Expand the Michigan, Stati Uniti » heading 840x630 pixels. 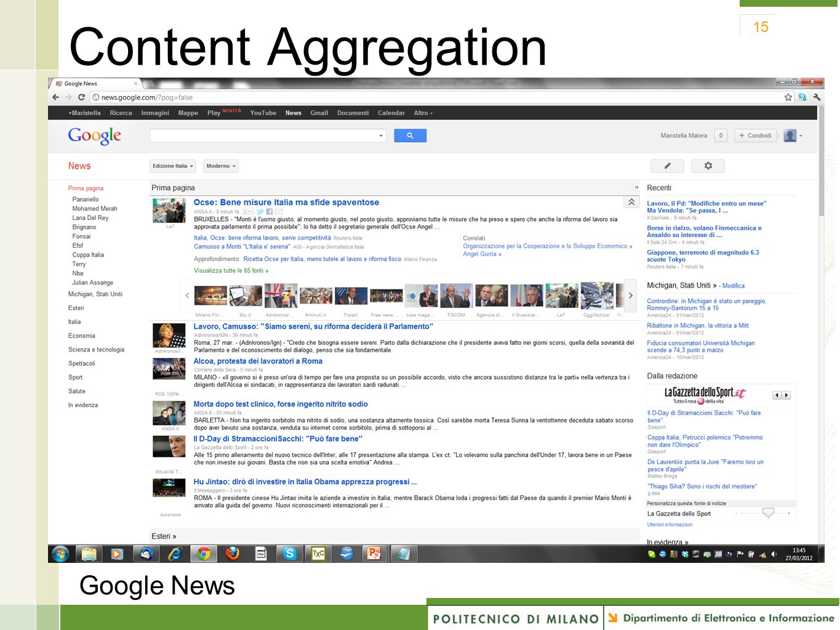(682, 285)
